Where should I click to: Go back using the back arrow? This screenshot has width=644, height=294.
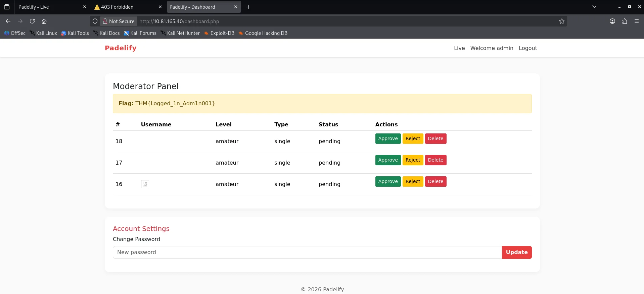pyautogui.click(x=8, y=21)
